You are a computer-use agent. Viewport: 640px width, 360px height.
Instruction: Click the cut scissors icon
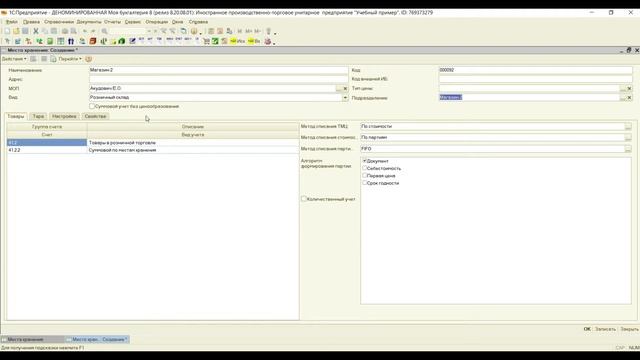pos(36,31)
